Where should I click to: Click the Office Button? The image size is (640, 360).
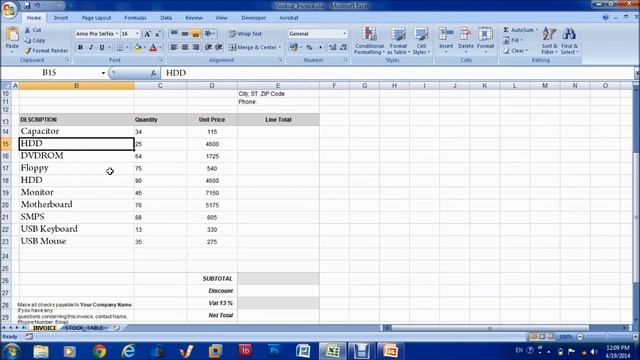click(9, 9)
